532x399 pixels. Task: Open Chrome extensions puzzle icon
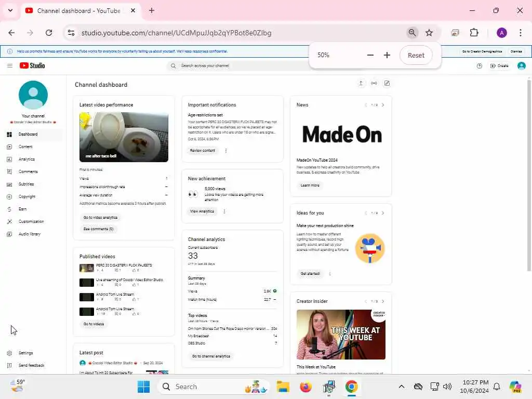pos(474,33)
